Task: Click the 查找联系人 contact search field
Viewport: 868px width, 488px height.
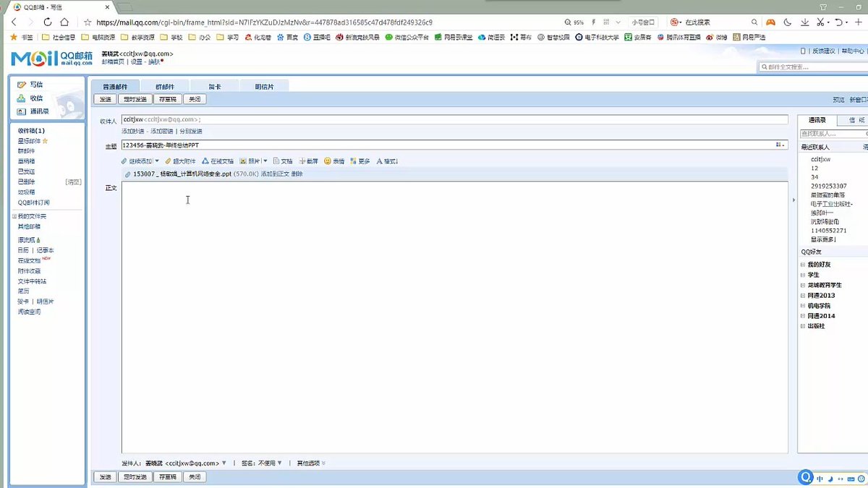Action: coord(833,134)
